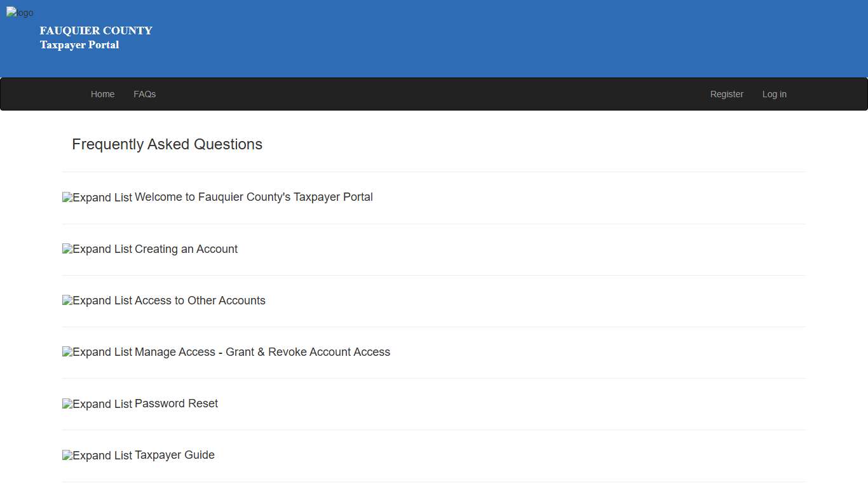Click the broken logo image in header

pyautogui.click(x=20, y=13)
